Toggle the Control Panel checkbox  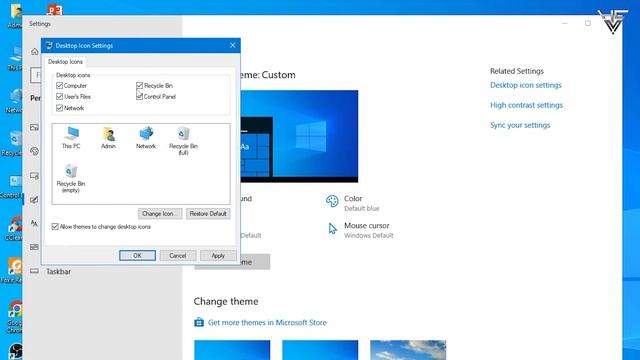(140, 96)
